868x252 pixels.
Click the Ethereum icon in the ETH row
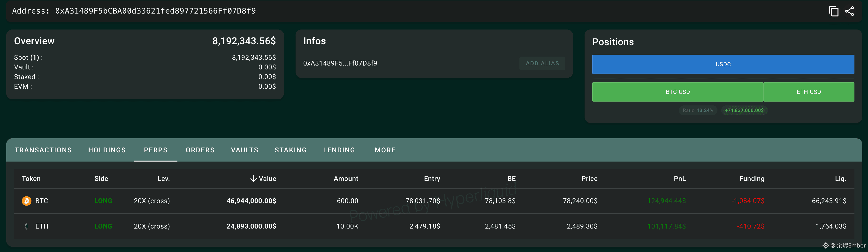(x=26, y=226)
